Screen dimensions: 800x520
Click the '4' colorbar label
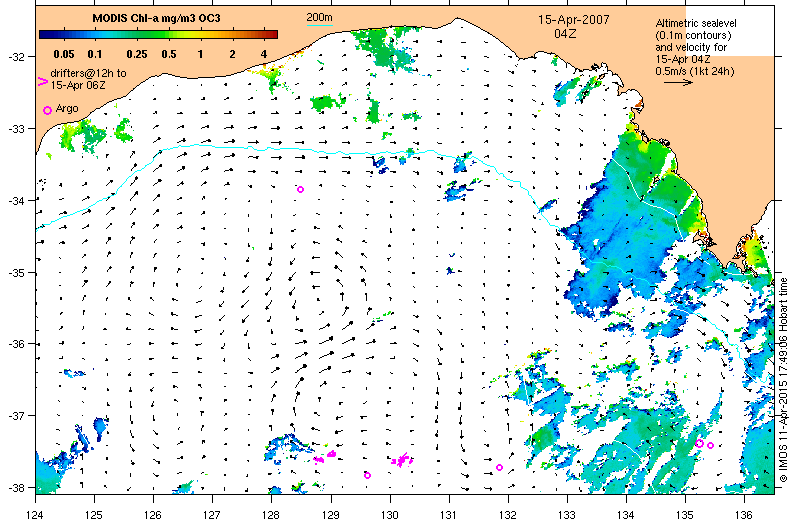click(264, 54)
